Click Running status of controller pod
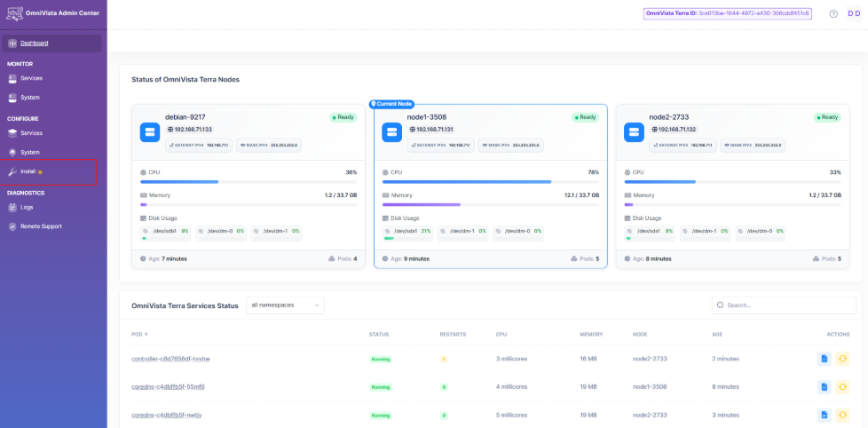 click(x=380, y=359)
